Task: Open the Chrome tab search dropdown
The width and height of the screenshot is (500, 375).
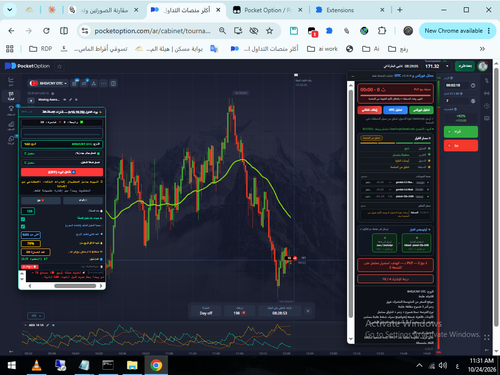Action: (x=10, y=10)
